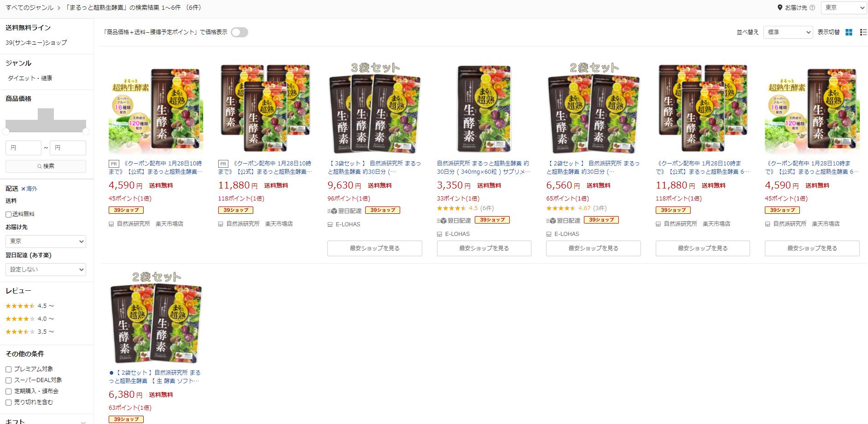Open the 翌日配達 dropdown showing 設定しない
The image size is (868, 424).
[46, 269]
